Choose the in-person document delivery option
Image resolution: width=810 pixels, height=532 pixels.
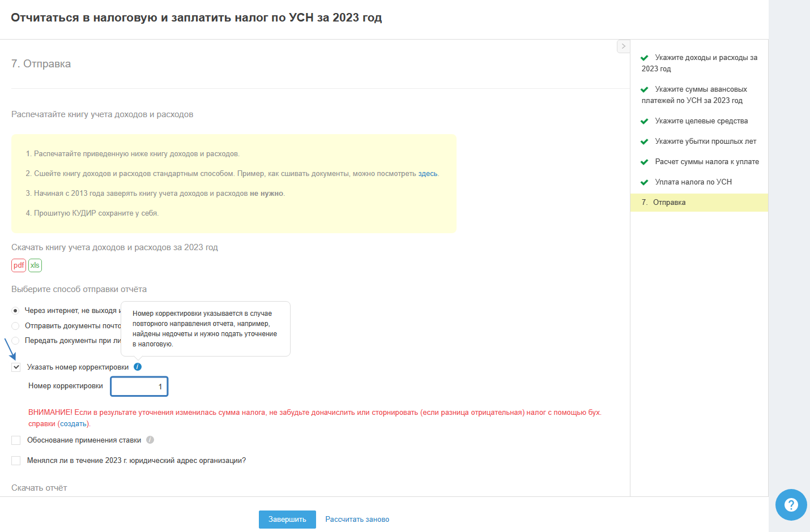[16, 341]
